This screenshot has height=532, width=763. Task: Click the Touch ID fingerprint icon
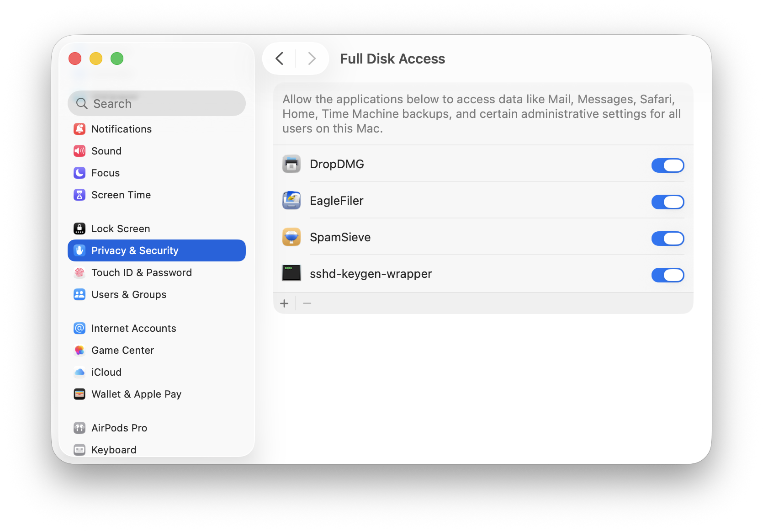pyautogui.click(x=79, y=272)
